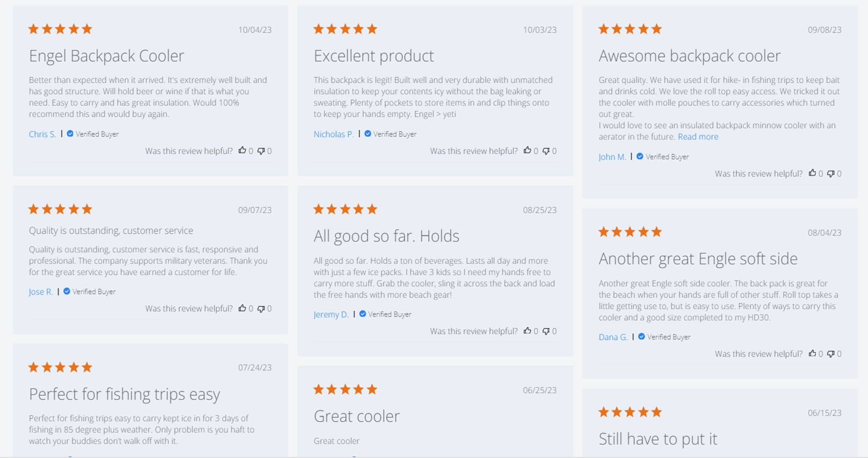The image size is (868, 458).
Task: Dislike Dana G.'s review
Action: 831,354
